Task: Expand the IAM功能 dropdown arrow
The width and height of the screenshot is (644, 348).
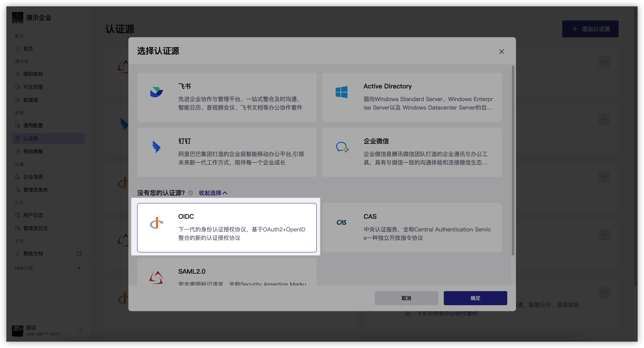Action: 79,268
